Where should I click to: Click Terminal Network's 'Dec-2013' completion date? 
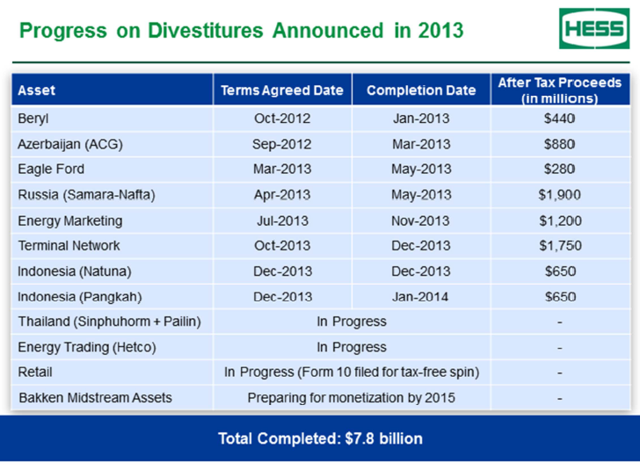pos(421,246)
